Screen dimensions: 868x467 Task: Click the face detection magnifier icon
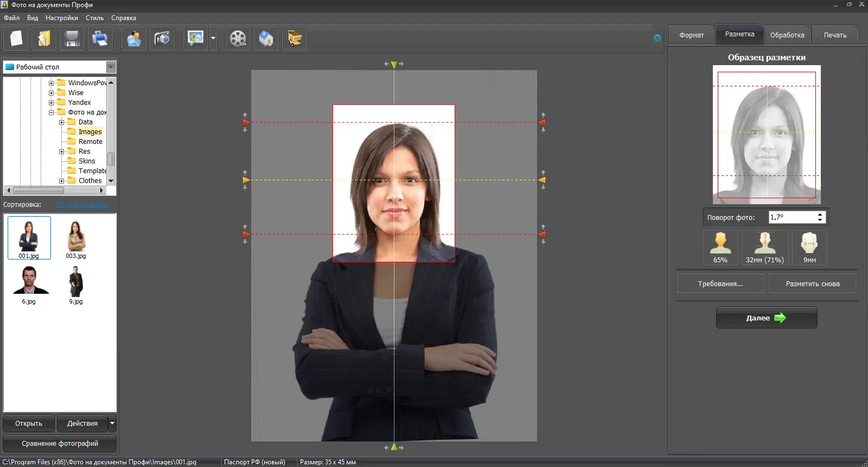pyautogui.click(x=134, y=39)
